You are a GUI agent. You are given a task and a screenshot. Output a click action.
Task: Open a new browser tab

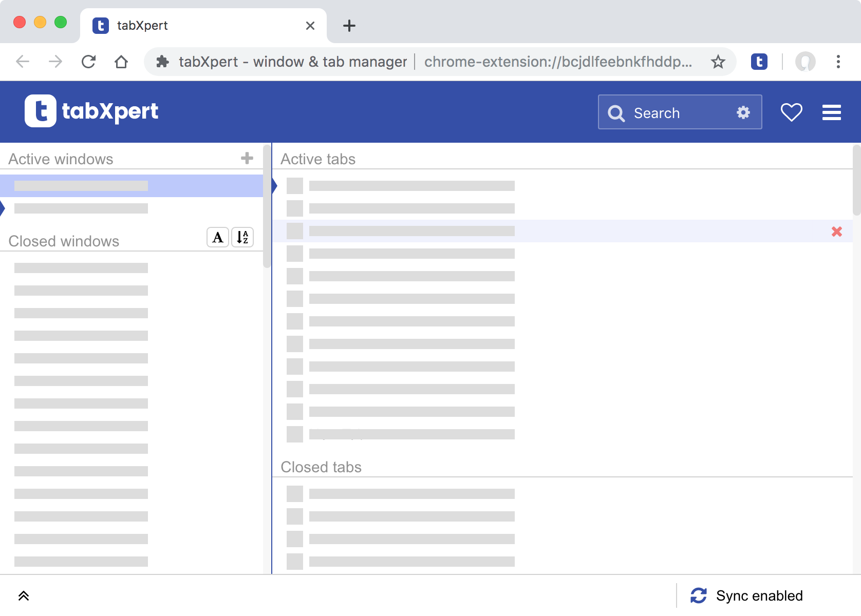coord(349,26)
